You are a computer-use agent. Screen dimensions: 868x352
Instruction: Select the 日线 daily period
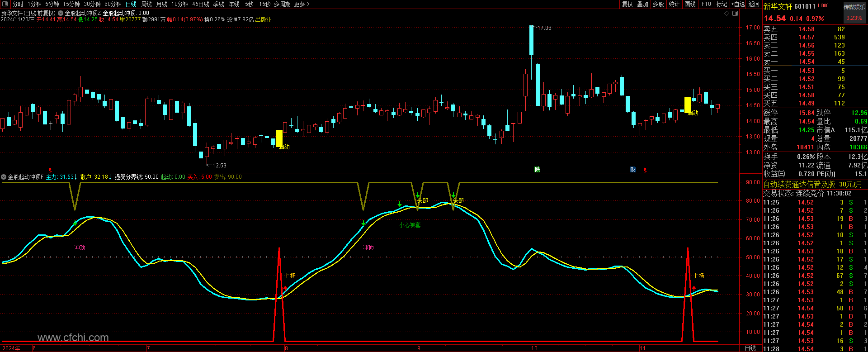click(131, 4)
